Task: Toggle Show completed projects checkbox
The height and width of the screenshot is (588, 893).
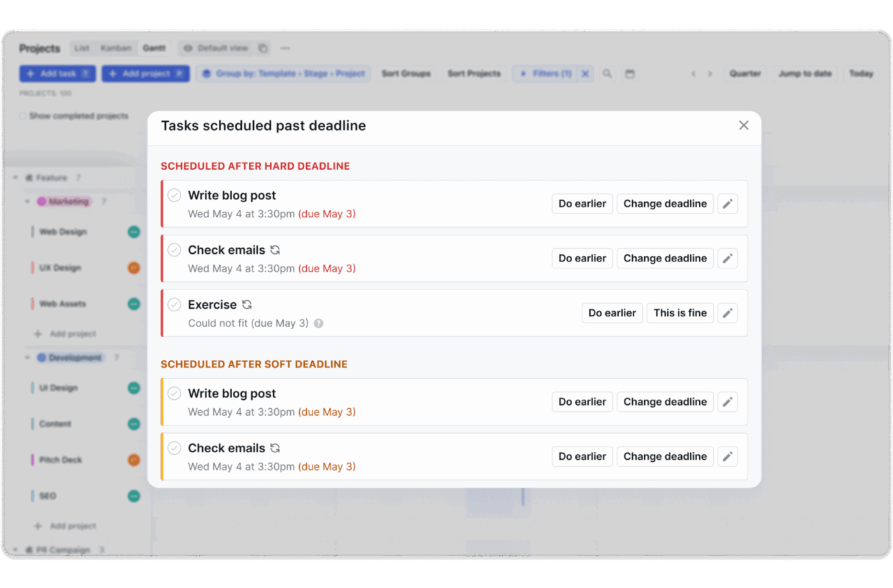Action: [x=23, y=116]
